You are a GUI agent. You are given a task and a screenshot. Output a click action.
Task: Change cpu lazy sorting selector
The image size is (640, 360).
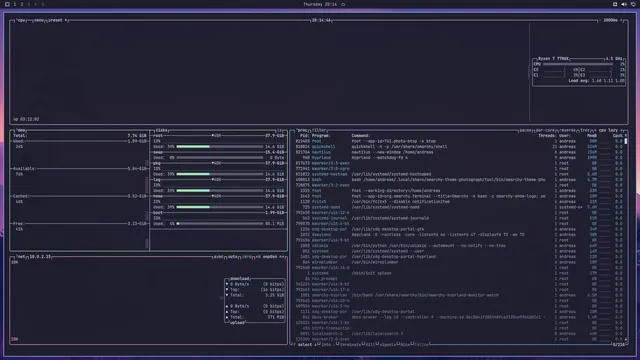click(608, 131)
